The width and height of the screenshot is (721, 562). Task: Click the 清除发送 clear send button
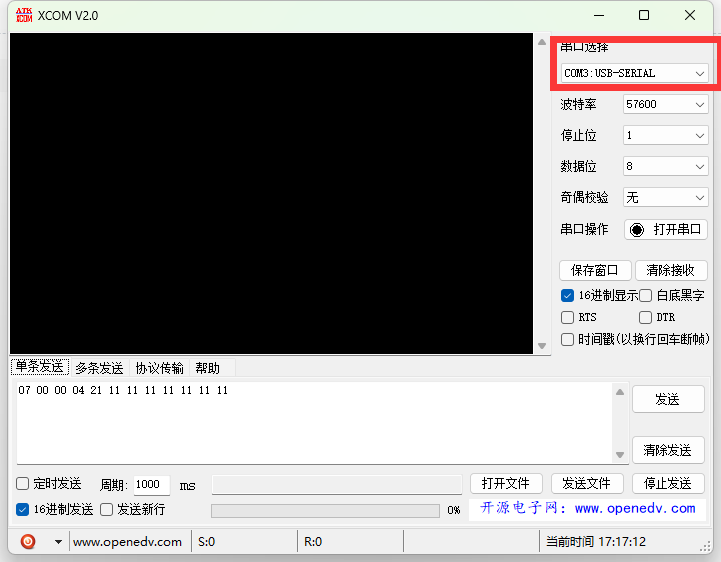click(668, 450)
